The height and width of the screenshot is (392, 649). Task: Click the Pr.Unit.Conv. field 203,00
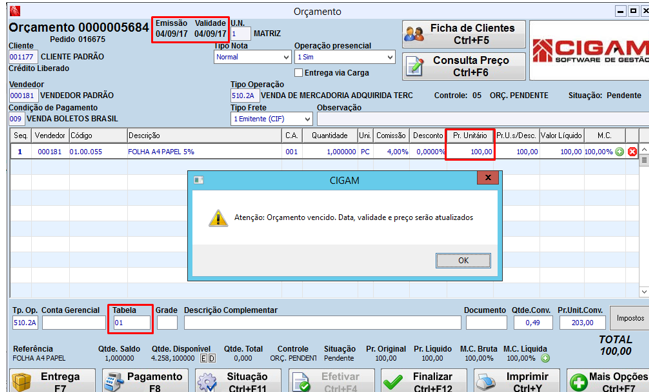point(582,322)
